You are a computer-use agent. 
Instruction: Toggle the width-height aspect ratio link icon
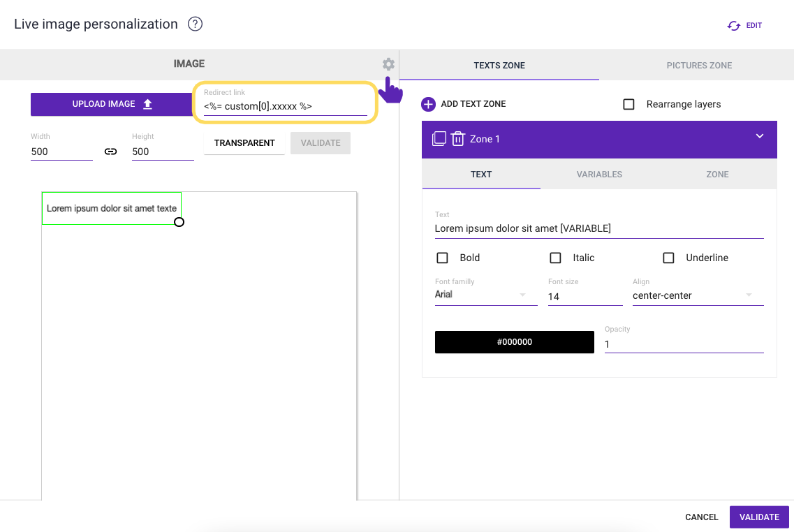[x=110, y=151]
